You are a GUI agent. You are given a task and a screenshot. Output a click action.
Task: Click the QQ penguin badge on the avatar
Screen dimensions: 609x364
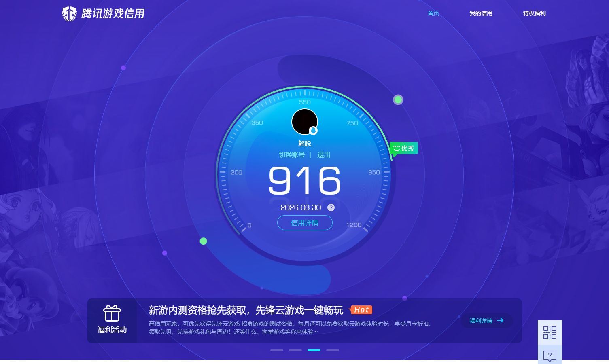point(313,131)
